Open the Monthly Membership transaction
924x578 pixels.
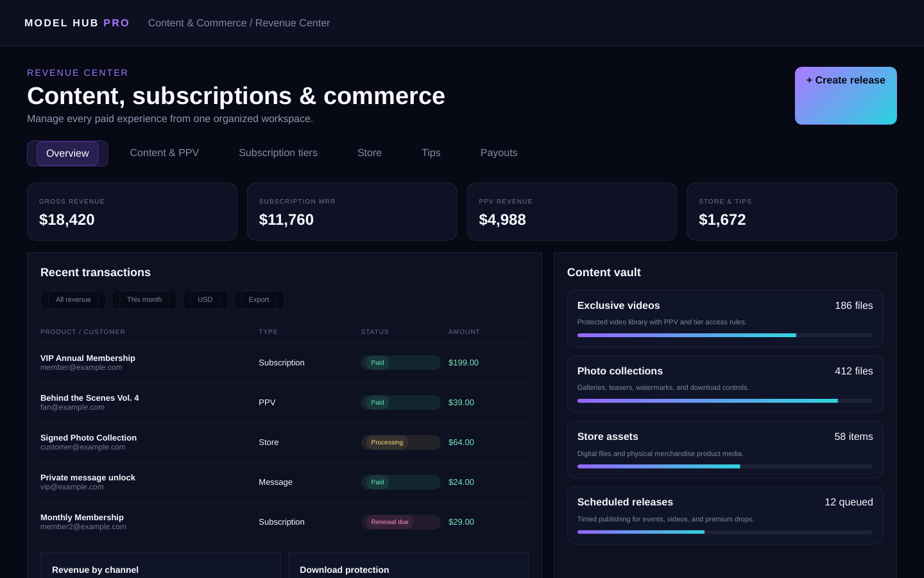coord(284,522)
